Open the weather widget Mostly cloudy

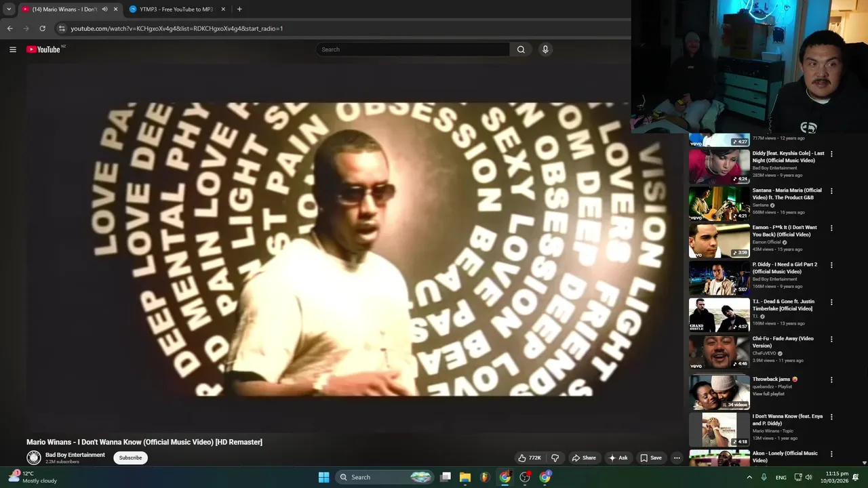pos(33,477)
